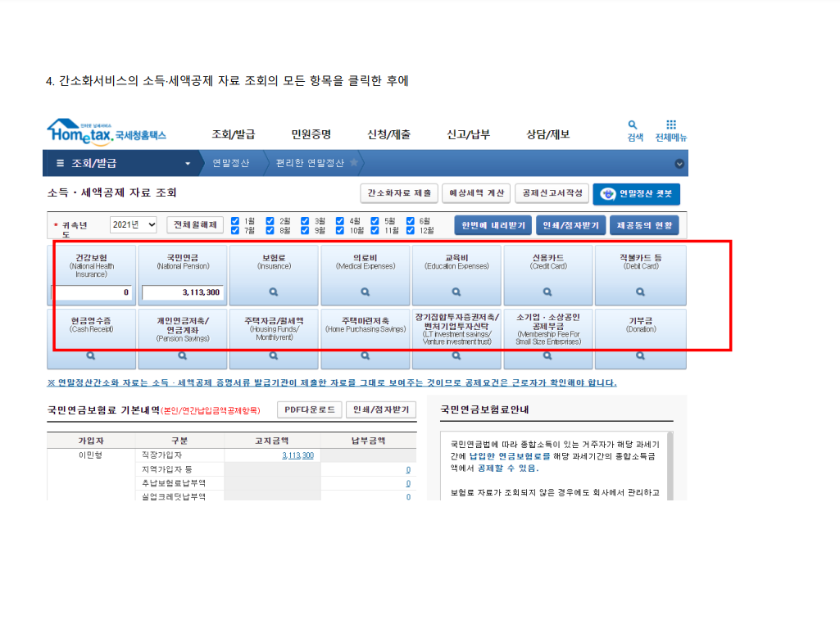The height and width of the screenshot is (638, 840).
Task: Uncheck the 5월 checkbox
Action: pyautogui.click(x=375, y=220)
